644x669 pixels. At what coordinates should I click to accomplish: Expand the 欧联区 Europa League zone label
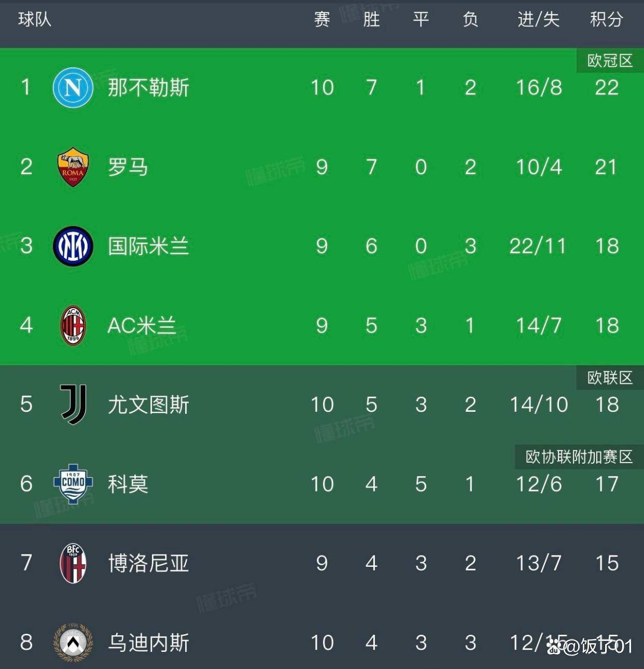(x=610, y=378)
